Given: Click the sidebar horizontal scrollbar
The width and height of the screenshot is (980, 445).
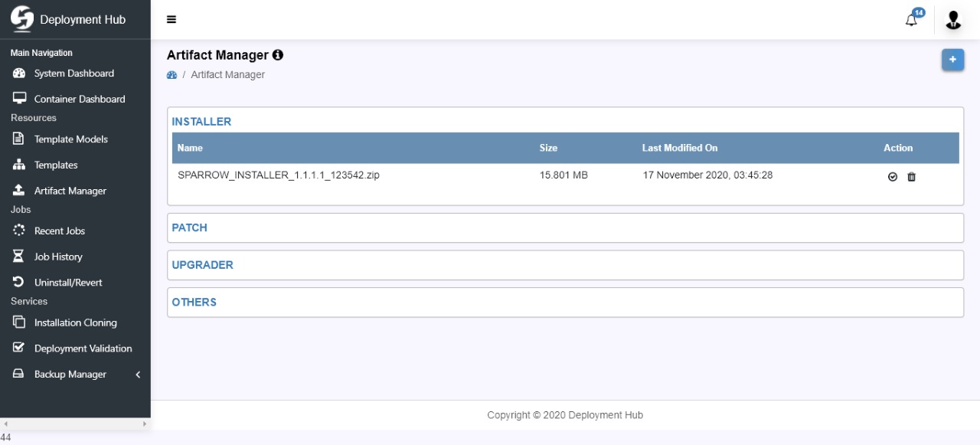Looking at the screenshot, I should [x=75, y=424].
